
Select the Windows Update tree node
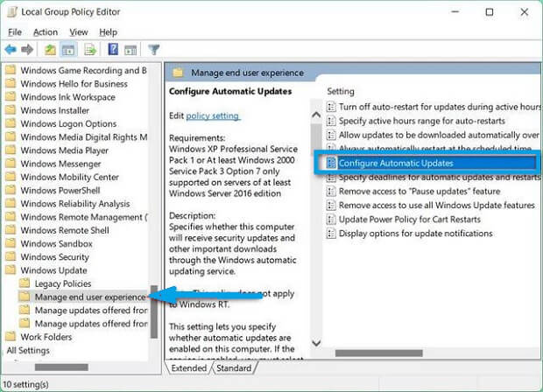pyautogui.click(x=53, y=270)
